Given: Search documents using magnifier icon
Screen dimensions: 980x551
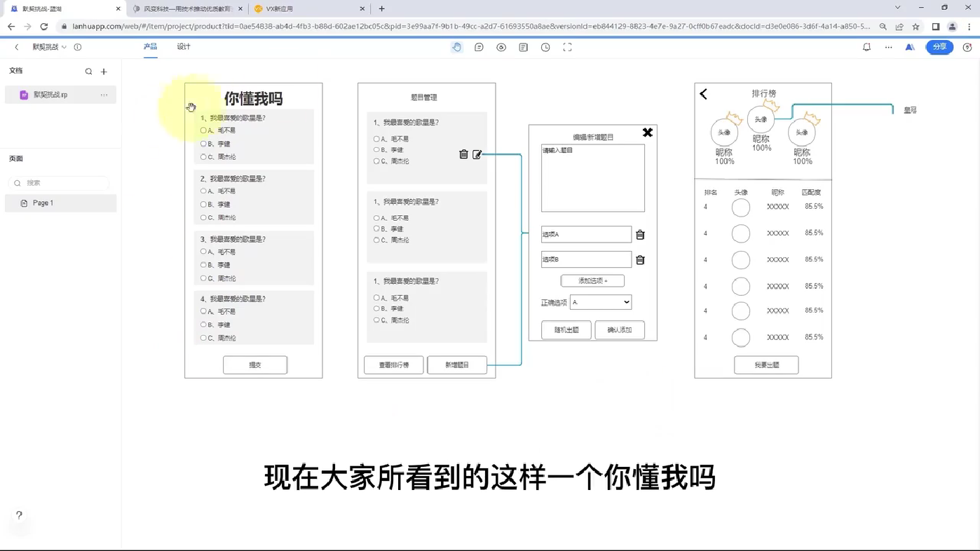Looking at the screenshot, I should (x=88, y=72).
